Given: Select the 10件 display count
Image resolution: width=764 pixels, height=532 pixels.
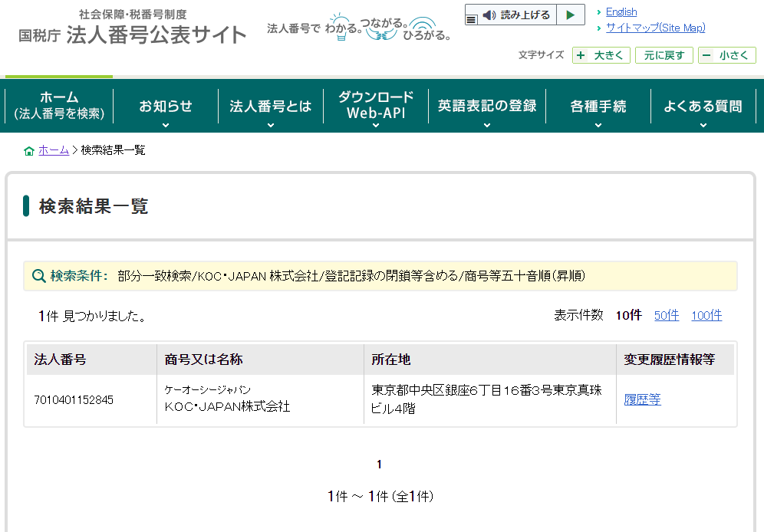Looking at the screenshot, I should tap(628, 315).
